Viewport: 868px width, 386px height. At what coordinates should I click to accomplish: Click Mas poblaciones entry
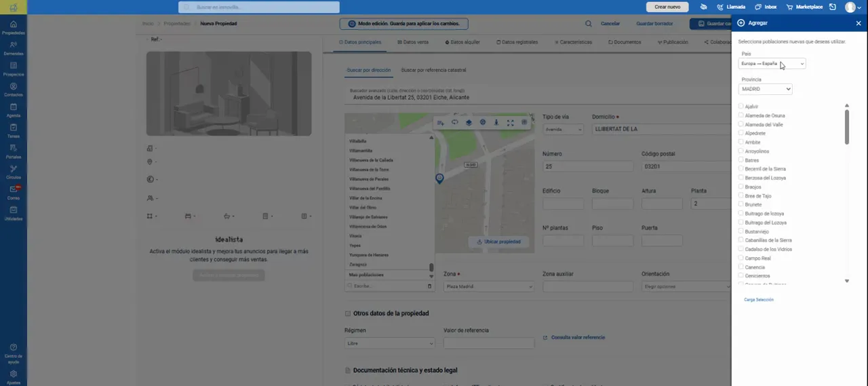point(366,275)
